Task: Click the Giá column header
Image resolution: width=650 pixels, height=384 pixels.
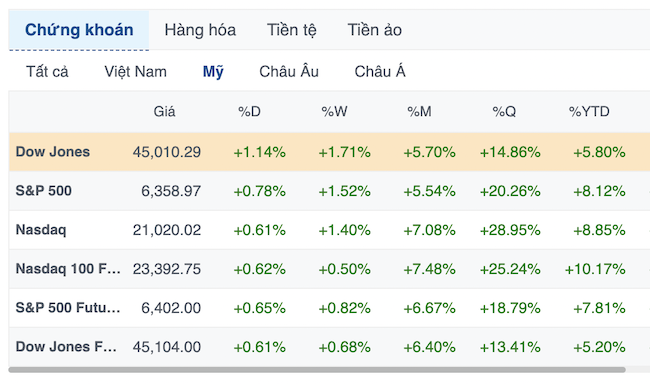Action: [164, 112]
